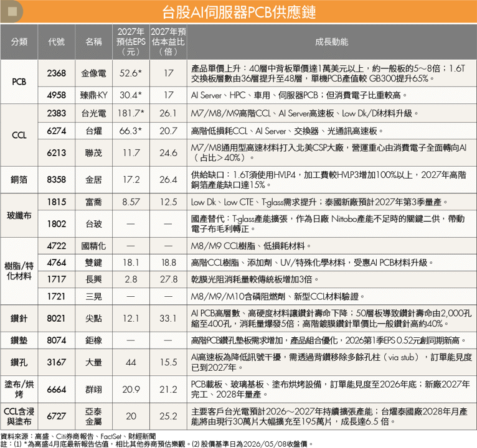This screenshot has height=448, width=477.
Task: Click company name 聯茂
Action: click(x=93, y=153)
